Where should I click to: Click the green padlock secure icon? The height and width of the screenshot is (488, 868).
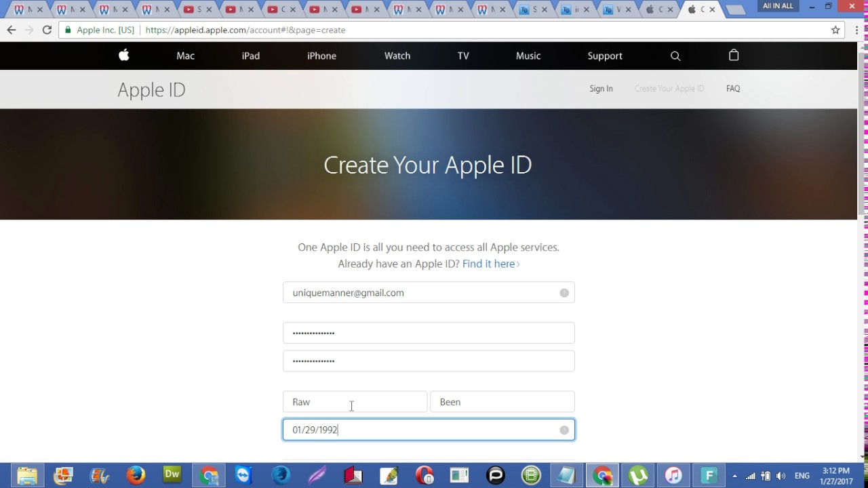click(68, 30)
